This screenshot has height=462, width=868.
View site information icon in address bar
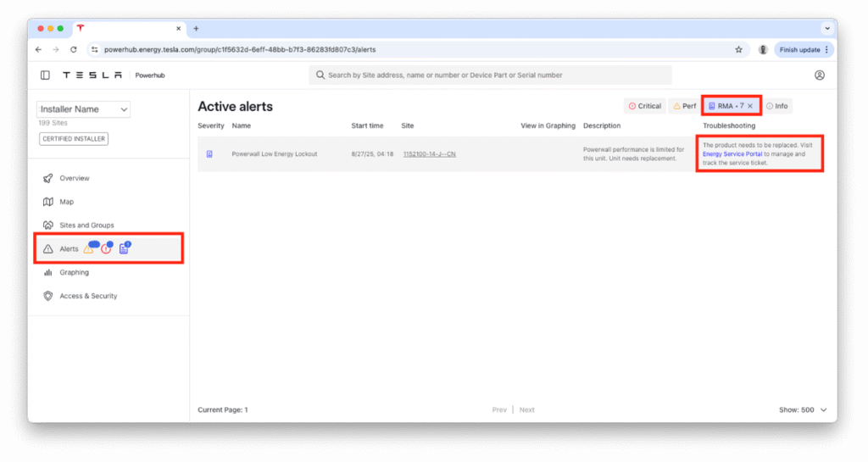tap(95, 50)
